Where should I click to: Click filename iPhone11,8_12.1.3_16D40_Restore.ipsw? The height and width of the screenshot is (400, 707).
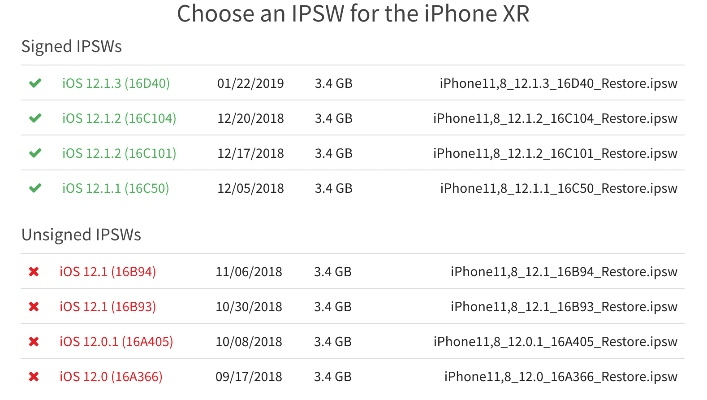[558, 83]
